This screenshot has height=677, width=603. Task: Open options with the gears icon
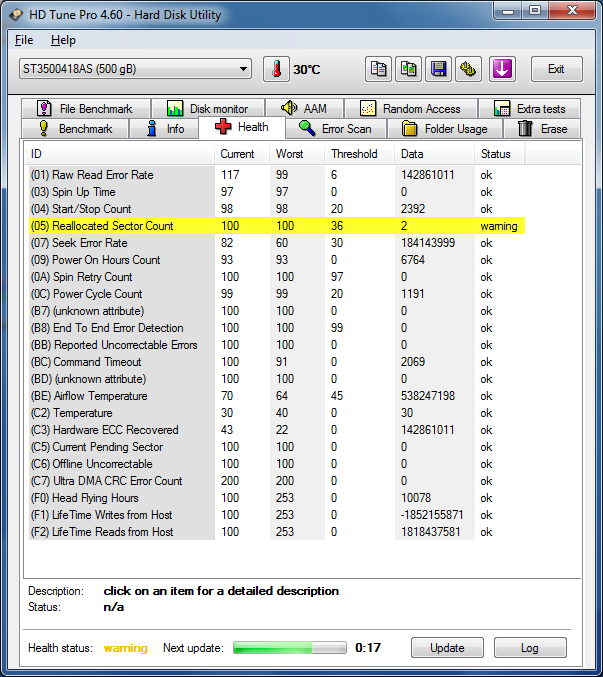tap(468, 69)
